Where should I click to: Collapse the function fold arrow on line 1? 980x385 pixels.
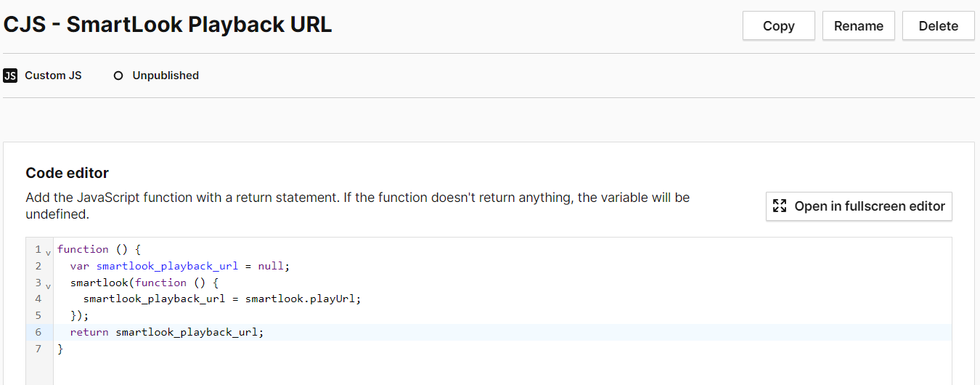48,253
